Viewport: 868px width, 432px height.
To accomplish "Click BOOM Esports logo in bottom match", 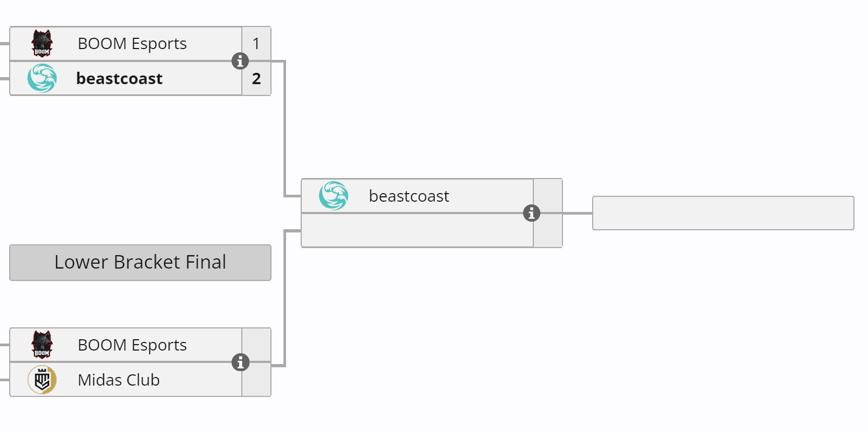I will (42, 345).
